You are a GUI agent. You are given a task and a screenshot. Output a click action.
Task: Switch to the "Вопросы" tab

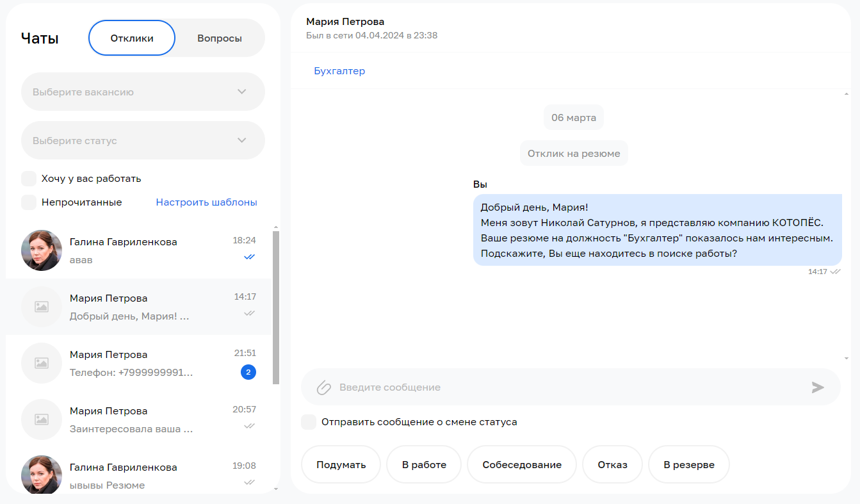point(220,38)
